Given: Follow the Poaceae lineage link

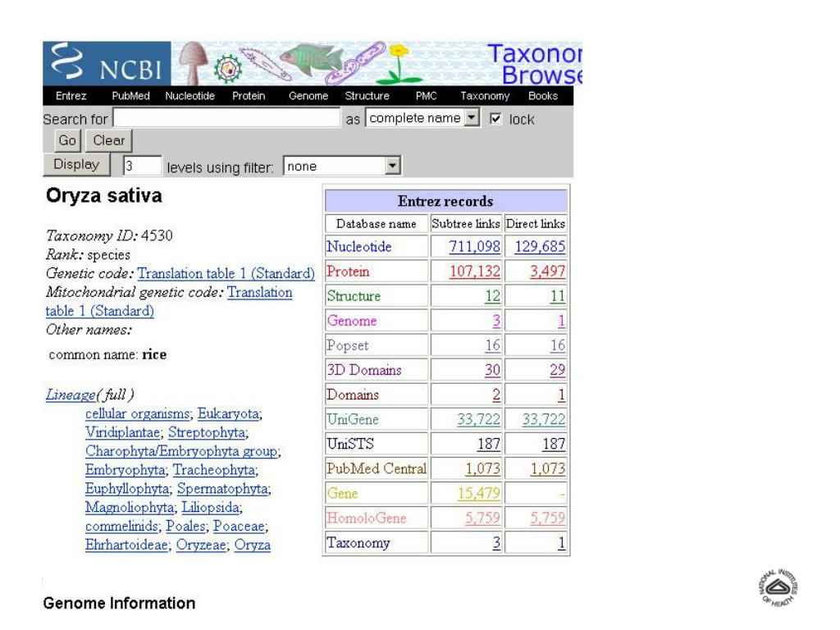Looking at the screenshot, I should pos(239,526).
